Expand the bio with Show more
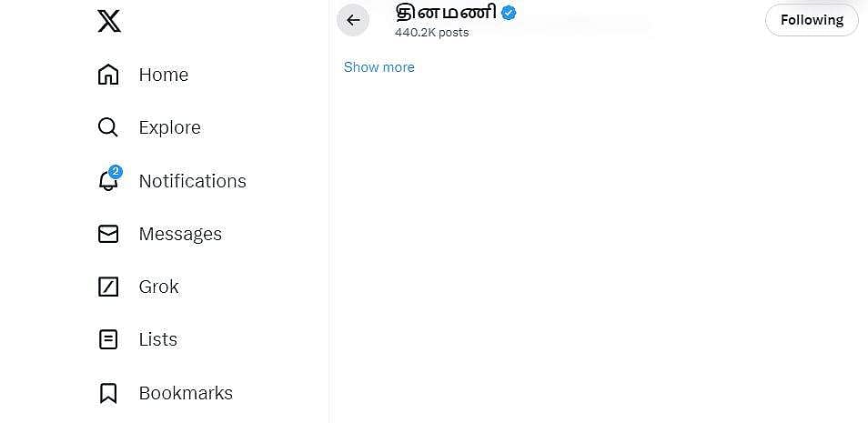 click(x=378, y=67)
